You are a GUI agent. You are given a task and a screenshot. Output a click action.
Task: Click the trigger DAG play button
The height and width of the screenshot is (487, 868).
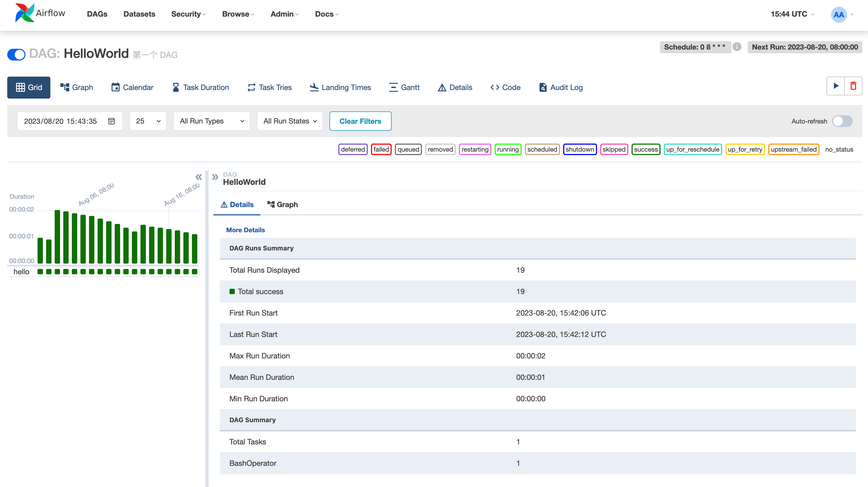[835, 86]
